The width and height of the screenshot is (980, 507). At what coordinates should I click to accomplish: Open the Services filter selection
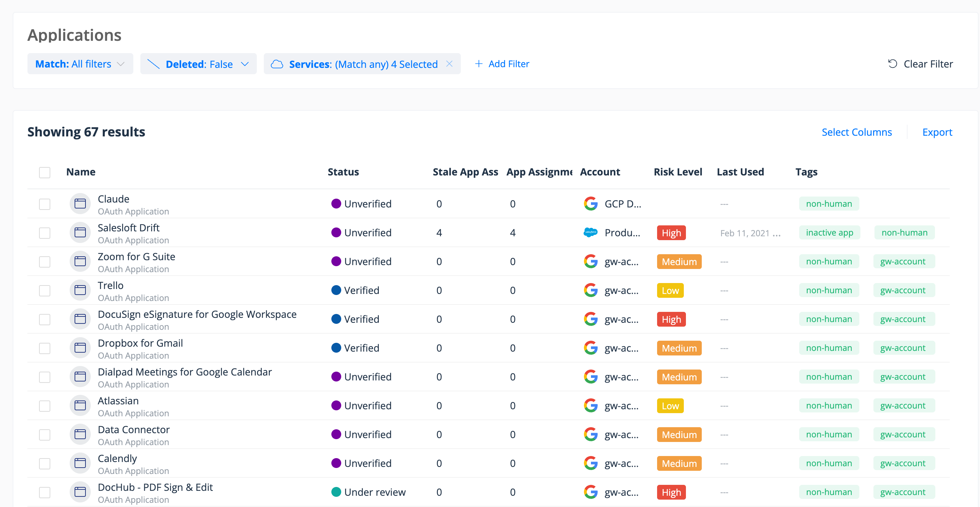point(363,64)
